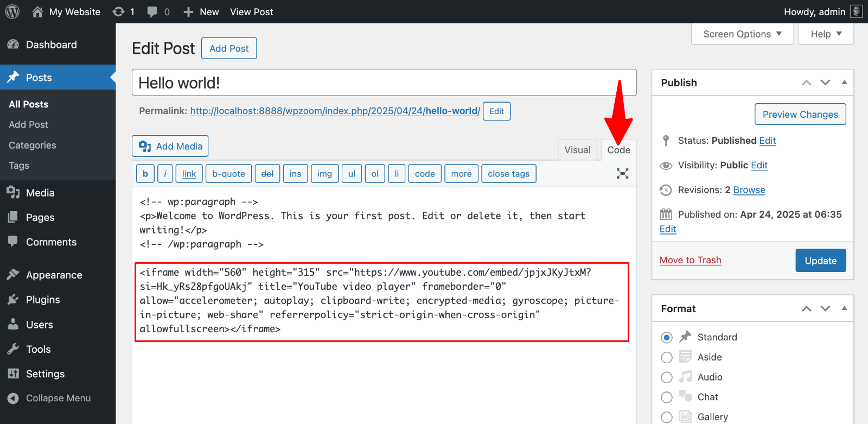Move Publish panel up
868x424 pixels.
click(x=807, y=83)
